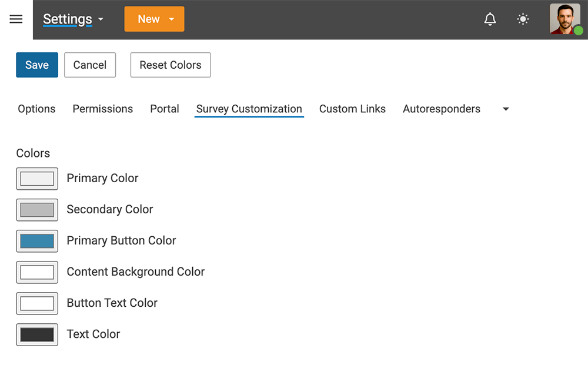The width and height of the screenshot is (588, 382).
Task: Pick the Primary Color swatch
Action: [x=37, y=179]
